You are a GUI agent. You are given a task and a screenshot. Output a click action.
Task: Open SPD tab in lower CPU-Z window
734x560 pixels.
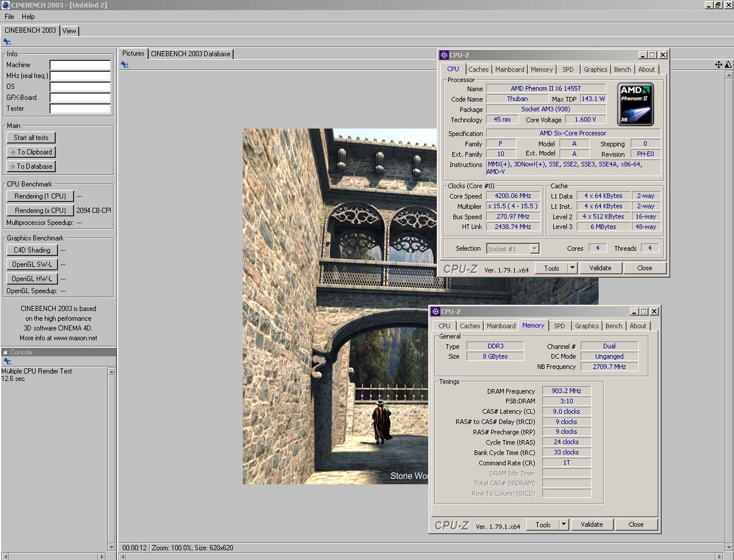tap(559, 326)
